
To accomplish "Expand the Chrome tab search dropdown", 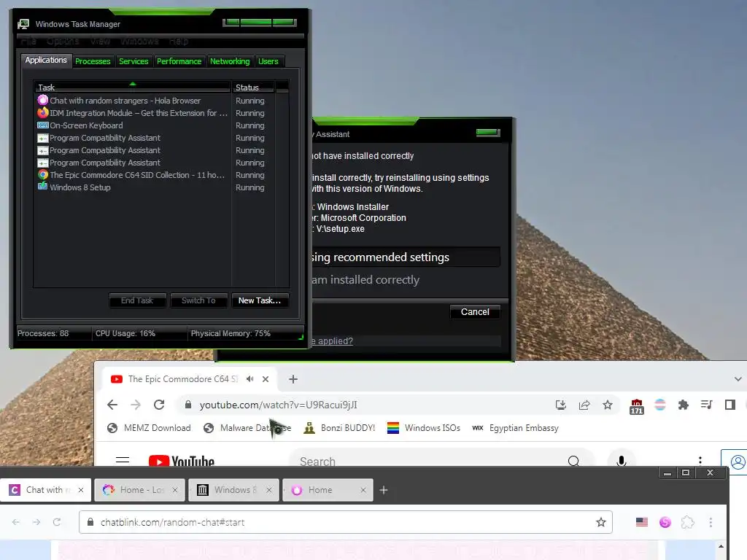I will pyautogui.click(x=738, y=379).
